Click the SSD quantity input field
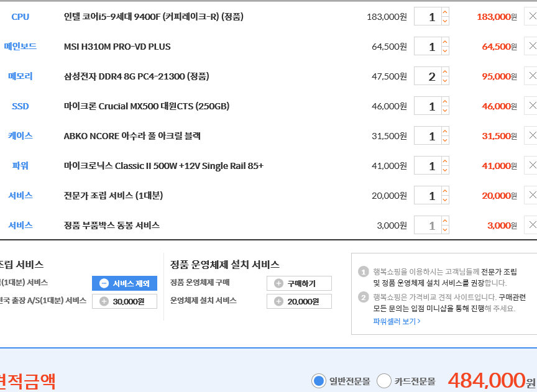Screen dimensions: 537x392 click(x=428, y=106)
